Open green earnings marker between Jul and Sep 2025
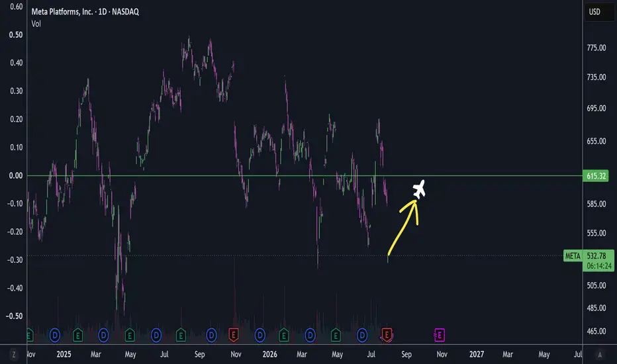Viewport: 617px width, 364px height. (181, 336)
